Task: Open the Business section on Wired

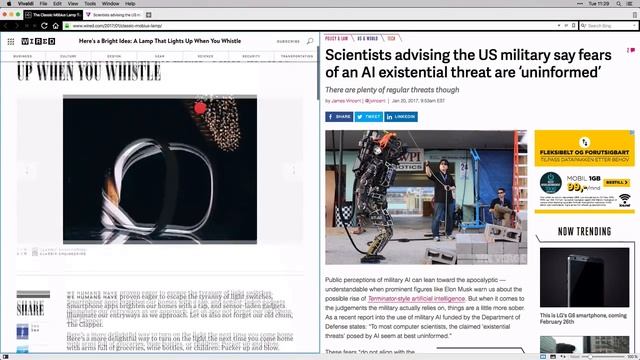Action: click(23, 56)
